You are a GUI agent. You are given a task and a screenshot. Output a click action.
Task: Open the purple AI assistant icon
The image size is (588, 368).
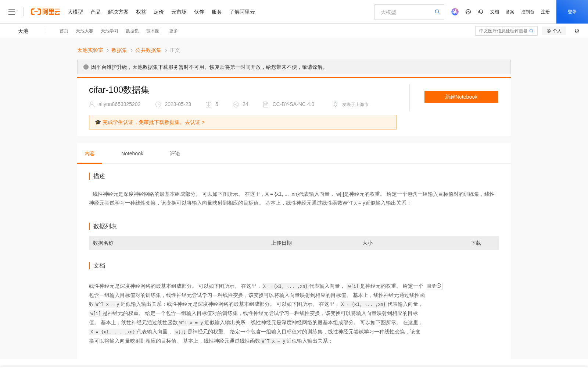(455, 12)
